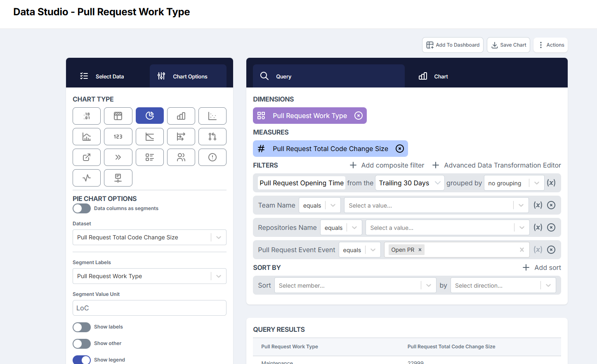Open the Segment Labels dropdown
The image size is (597, 364).
click(x=149, y=276)
